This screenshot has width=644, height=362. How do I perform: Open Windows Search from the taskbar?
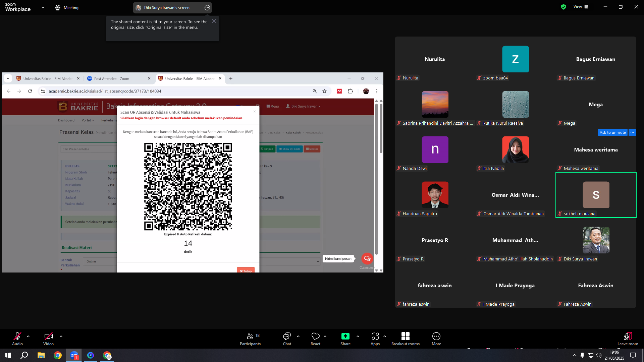(x=24, y=355)
